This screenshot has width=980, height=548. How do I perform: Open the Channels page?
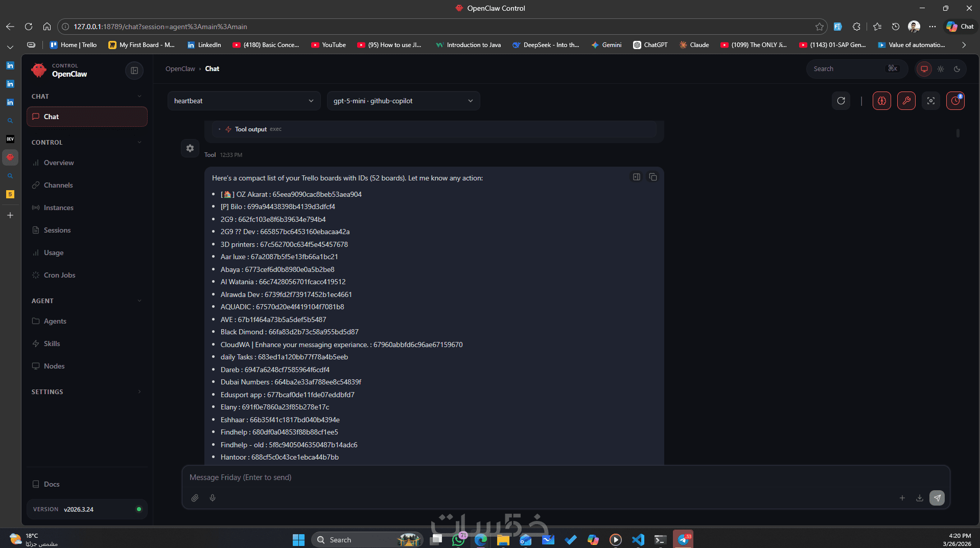click(x=87, y=185)
